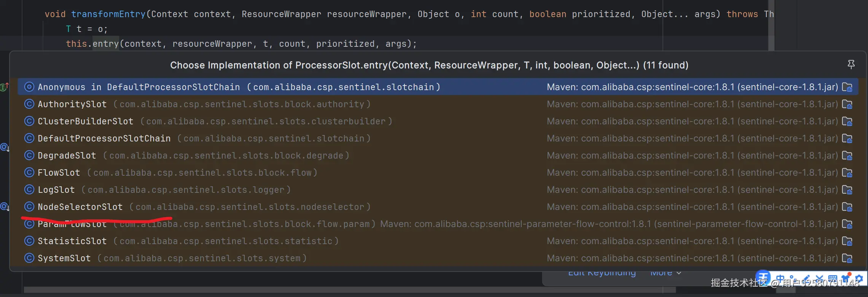Click the class icon beside DefaultProcessorSlotChain (non-anonymous row)
This screenshot has width=868, height=297.
(29, 138)
